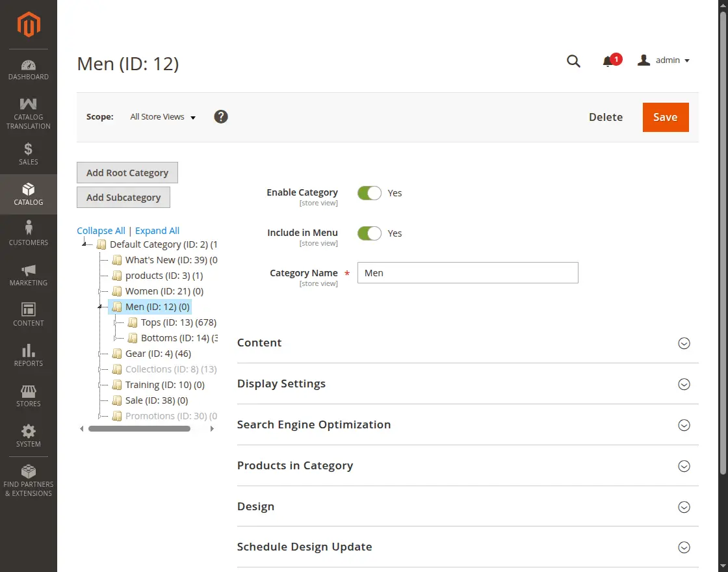The height and width of the screenshot is (572, 728).
Task: Click the Marketing megaphone icon
Action: pos(28,274)
